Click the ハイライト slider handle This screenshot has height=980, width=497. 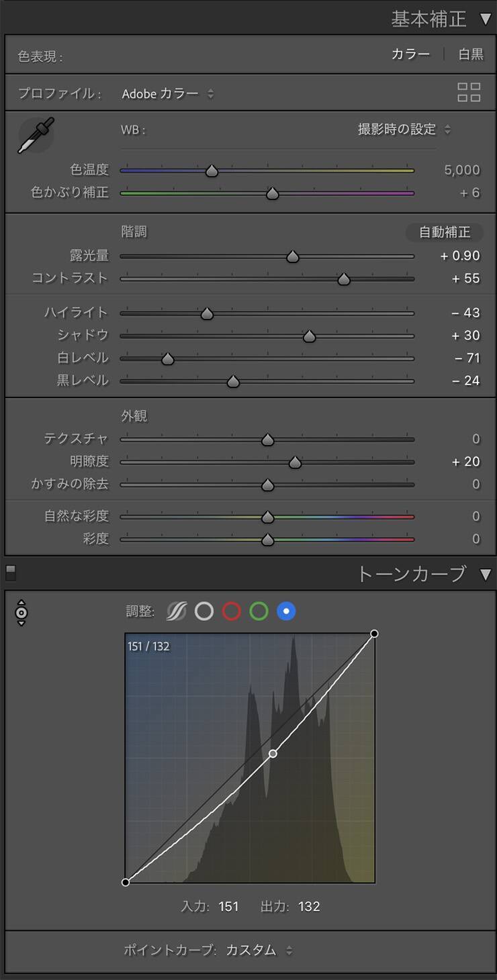click(207, 313)
